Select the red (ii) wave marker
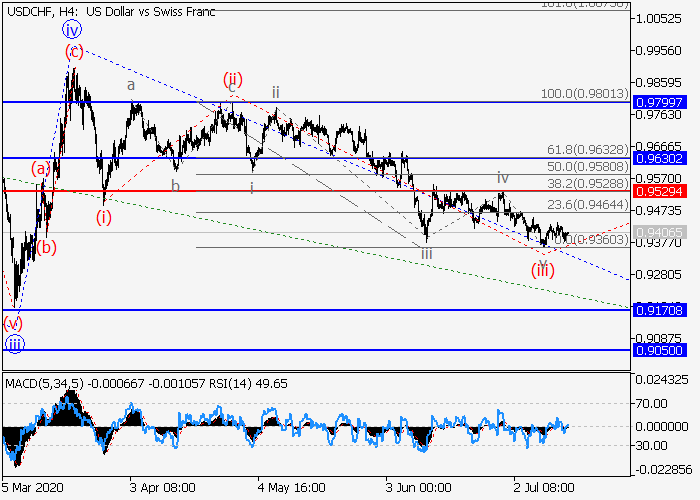 233,79
